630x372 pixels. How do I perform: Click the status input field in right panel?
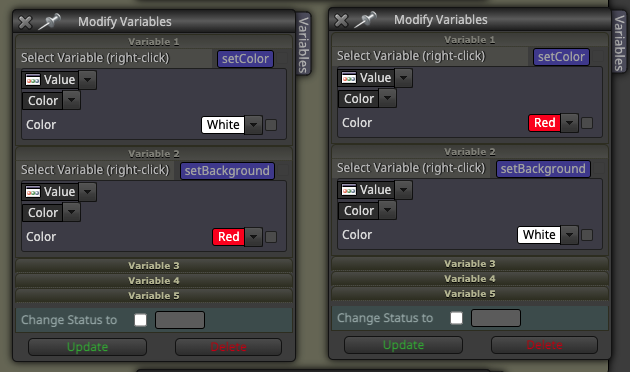(496, 318)
